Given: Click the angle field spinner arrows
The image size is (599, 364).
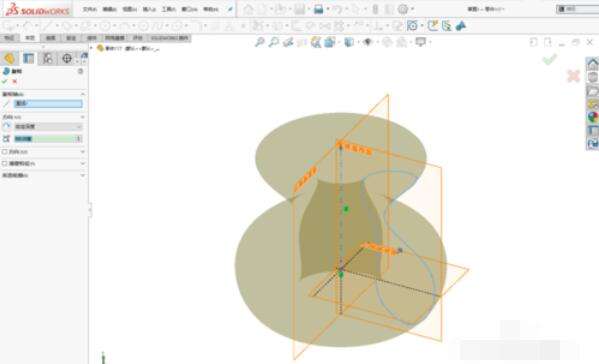Looking at the screenshot, I should coord(79,139).
